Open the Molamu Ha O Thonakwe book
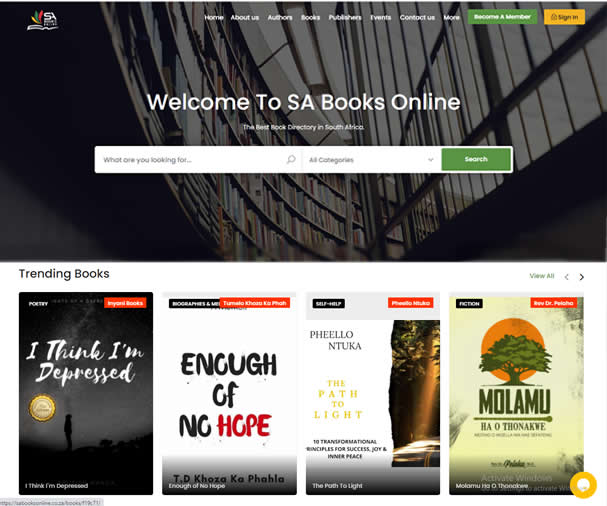This screenshot has width=607, height=506. (516, 393)
